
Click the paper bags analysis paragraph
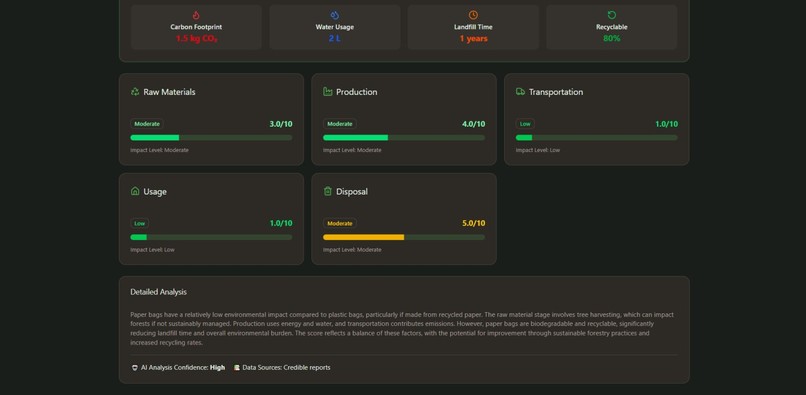(402, 329)
